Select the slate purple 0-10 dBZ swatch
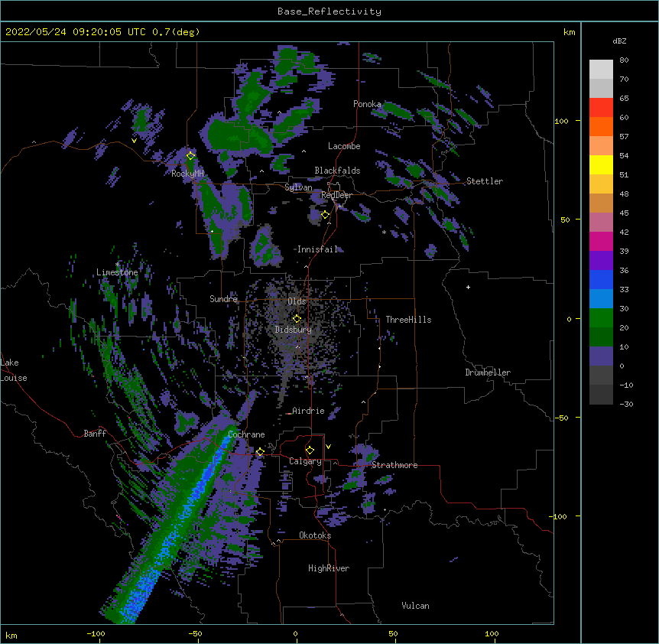 (601, 356)
